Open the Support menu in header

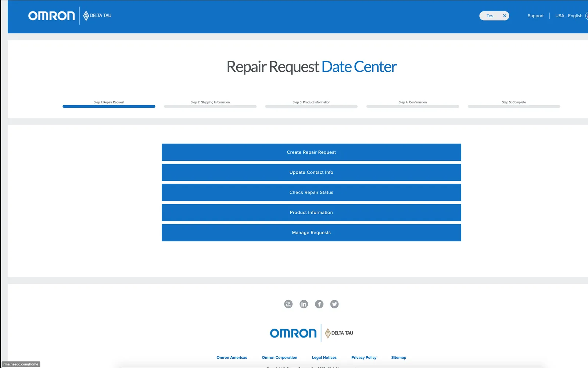pyautogui.click(x=535, y=16)
